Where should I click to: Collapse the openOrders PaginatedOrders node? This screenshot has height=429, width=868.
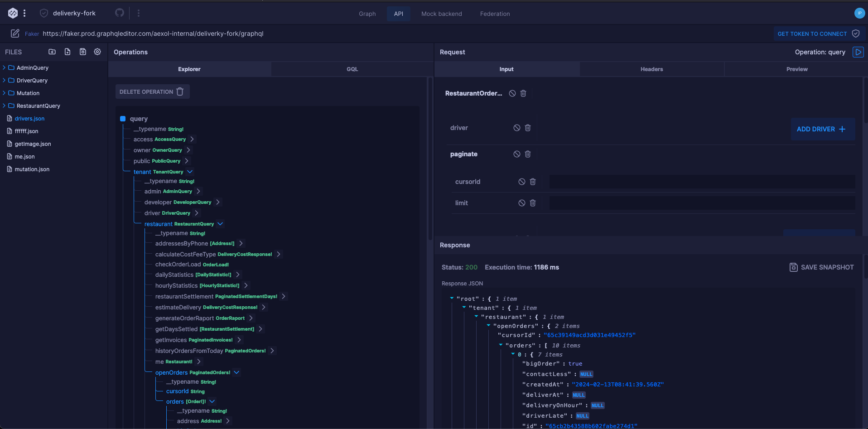pyautogui.click(x=236, y=372)
